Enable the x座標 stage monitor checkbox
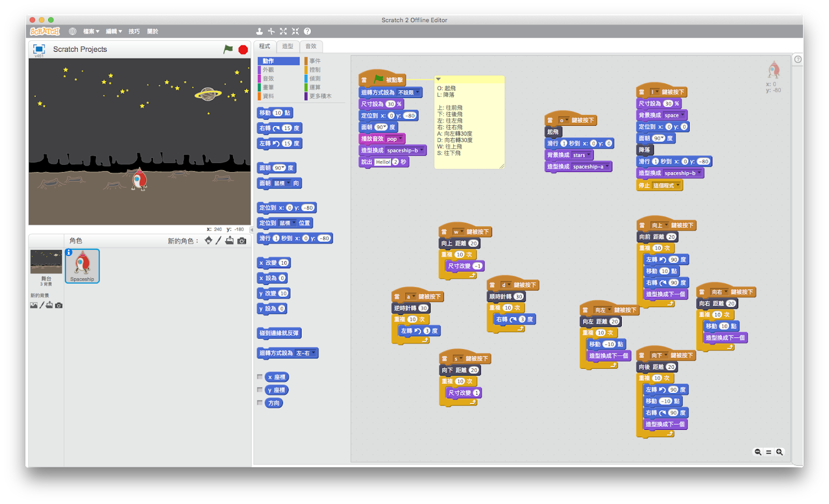 pyautogui.click(x=260, y=377)
